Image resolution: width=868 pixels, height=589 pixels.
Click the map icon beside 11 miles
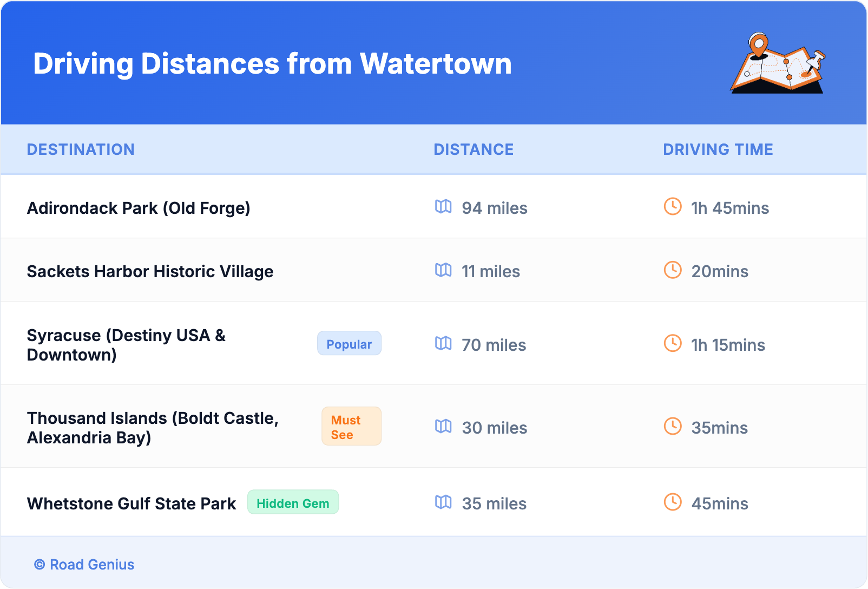[x=443, y=270]
